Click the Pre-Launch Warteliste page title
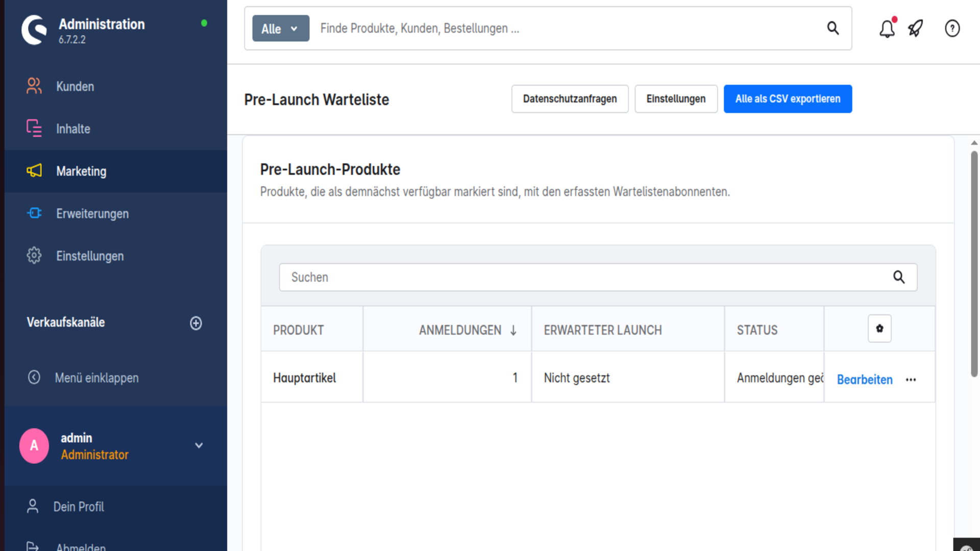The width and height of the screenshot is (980, 551). [x=316, y=99]
